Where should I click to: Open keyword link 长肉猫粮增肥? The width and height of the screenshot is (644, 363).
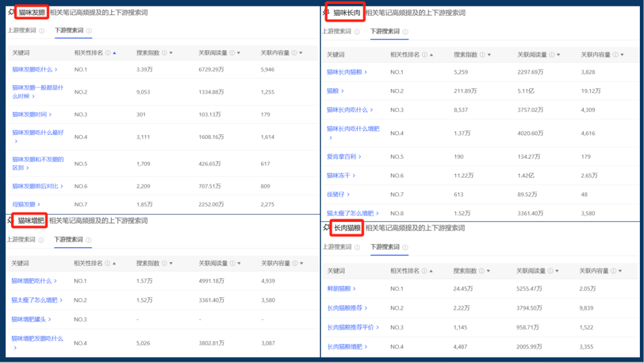click(348, 346)
